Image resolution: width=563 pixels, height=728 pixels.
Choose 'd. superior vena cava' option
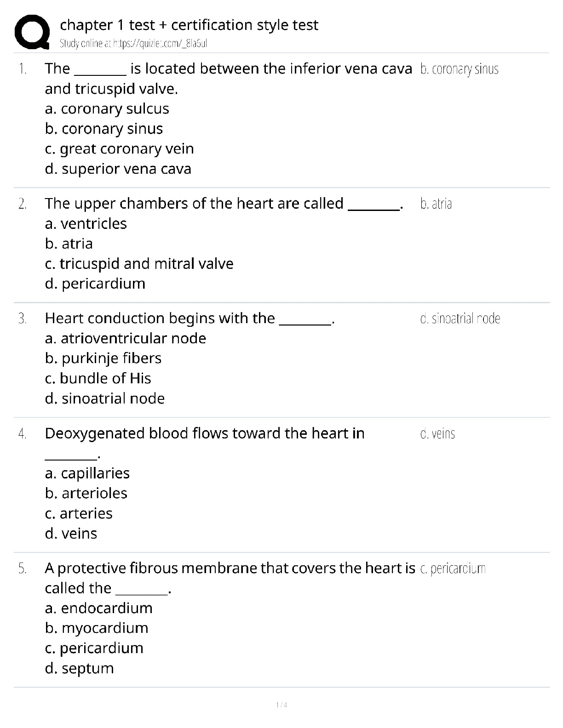point(118,169)
